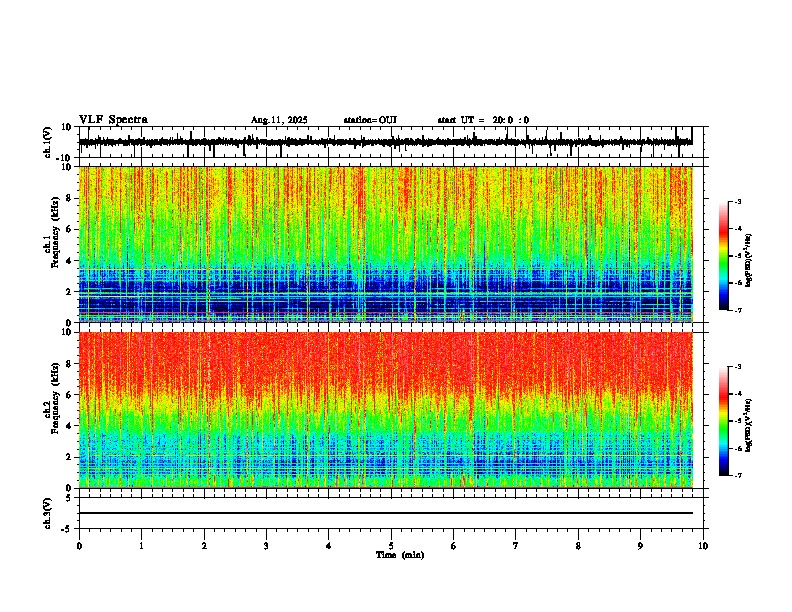Click the time axis tick label "10"

(703, 546)
